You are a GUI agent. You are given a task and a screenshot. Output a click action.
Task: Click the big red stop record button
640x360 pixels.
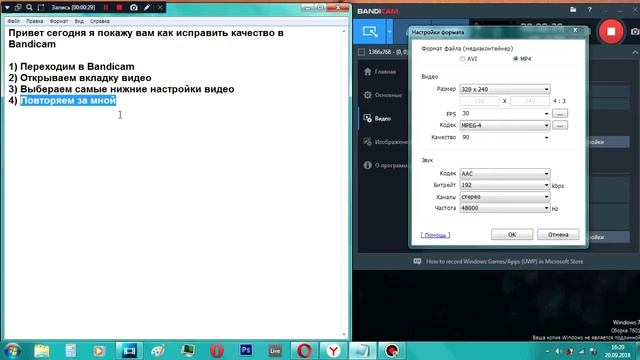click(x=611, y=31)
